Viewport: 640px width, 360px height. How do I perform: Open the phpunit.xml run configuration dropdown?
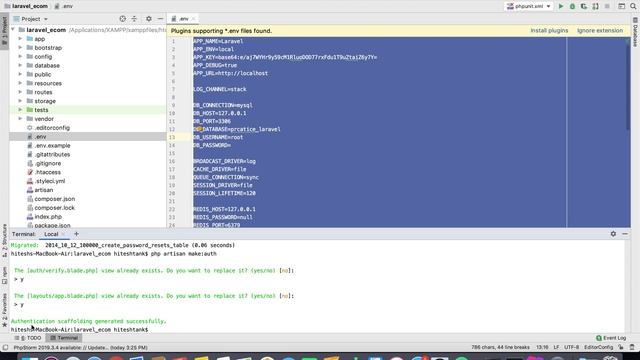click(x=529, y=6)
